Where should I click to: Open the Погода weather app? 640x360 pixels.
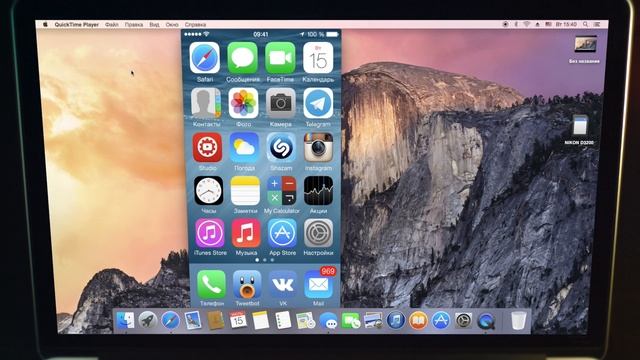pos(244,147)
